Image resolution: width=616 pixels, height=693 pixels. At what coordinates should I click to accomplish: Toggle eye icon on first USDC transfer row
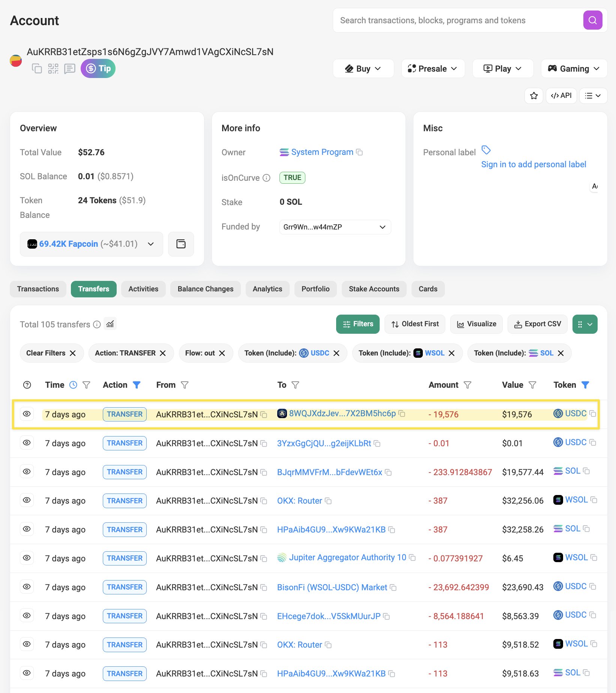point(27,414)
